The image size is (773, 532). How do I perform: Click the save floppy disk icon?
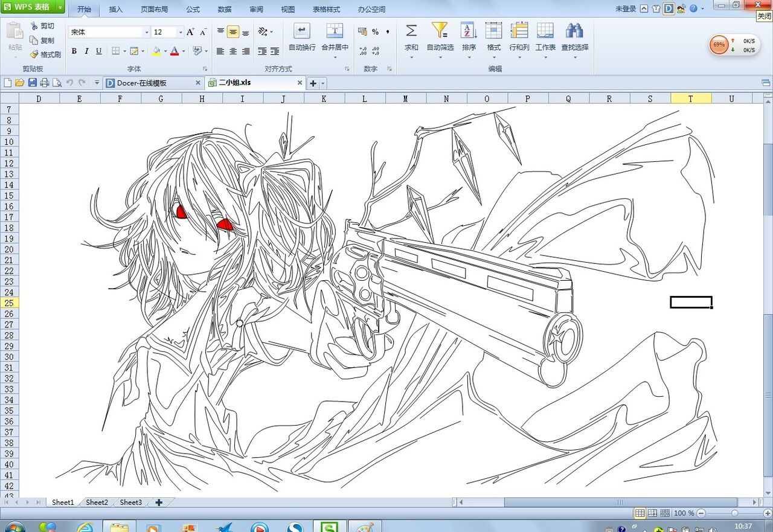(x=32, y=83)
